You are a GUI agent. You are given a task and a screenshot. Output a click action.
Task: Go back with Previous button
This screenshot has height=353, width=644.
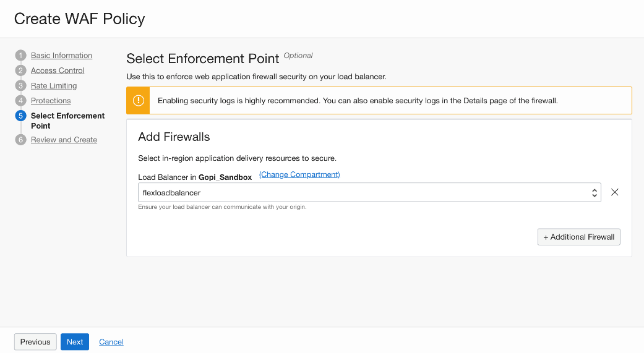tap(35, 342)
